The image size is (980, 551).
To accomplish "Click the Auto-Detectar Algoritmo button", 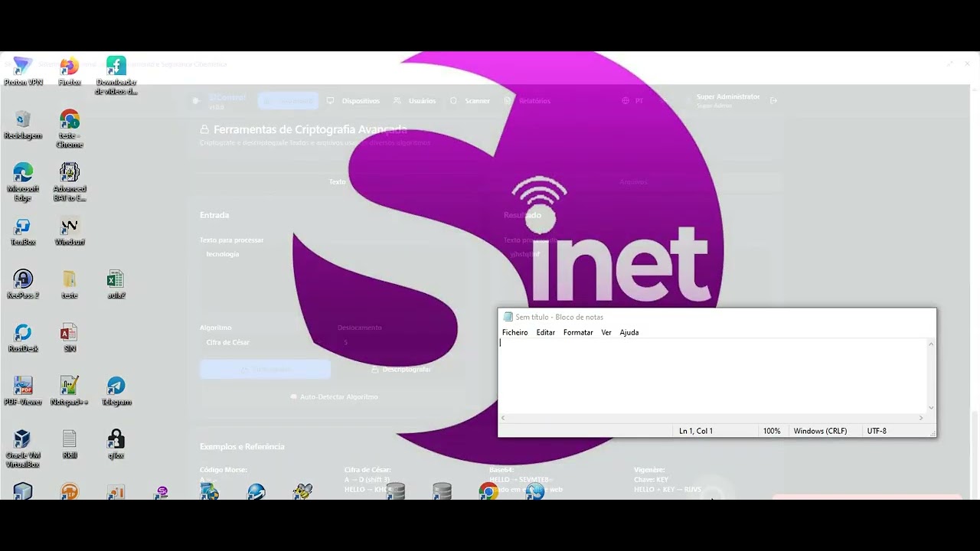I will (334, 397).
